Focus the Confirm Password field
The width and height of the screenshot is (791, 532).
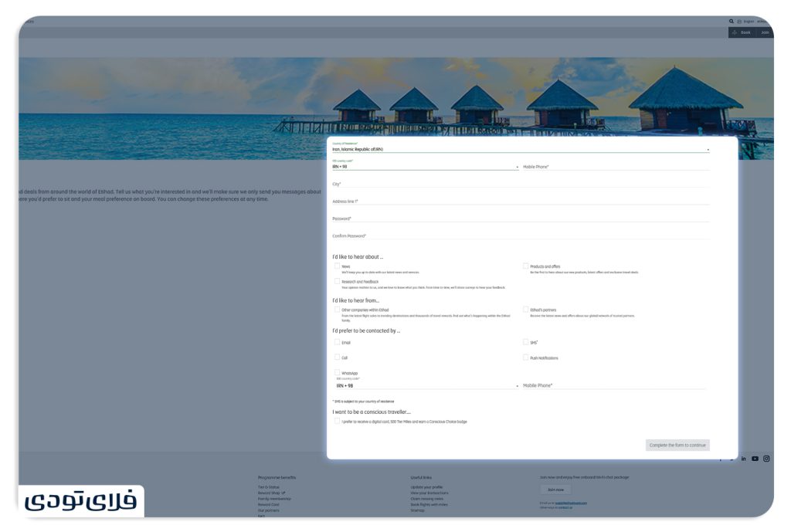pyautogui.click(x=521, y=235)
